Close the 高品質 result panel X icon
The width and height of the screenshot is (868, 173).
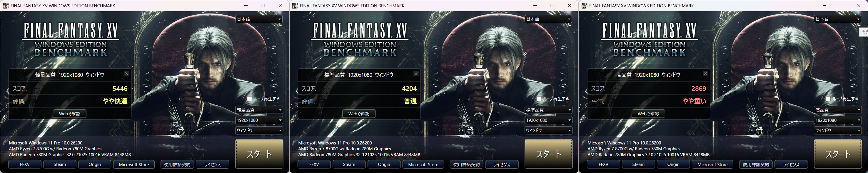coord(705,74)
